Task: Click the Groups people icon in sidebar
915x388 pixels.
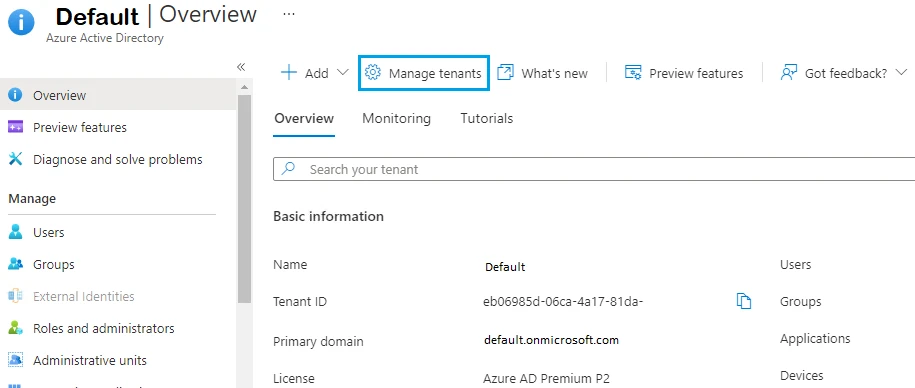Action: pyautogui.click(x=15, y=264)
